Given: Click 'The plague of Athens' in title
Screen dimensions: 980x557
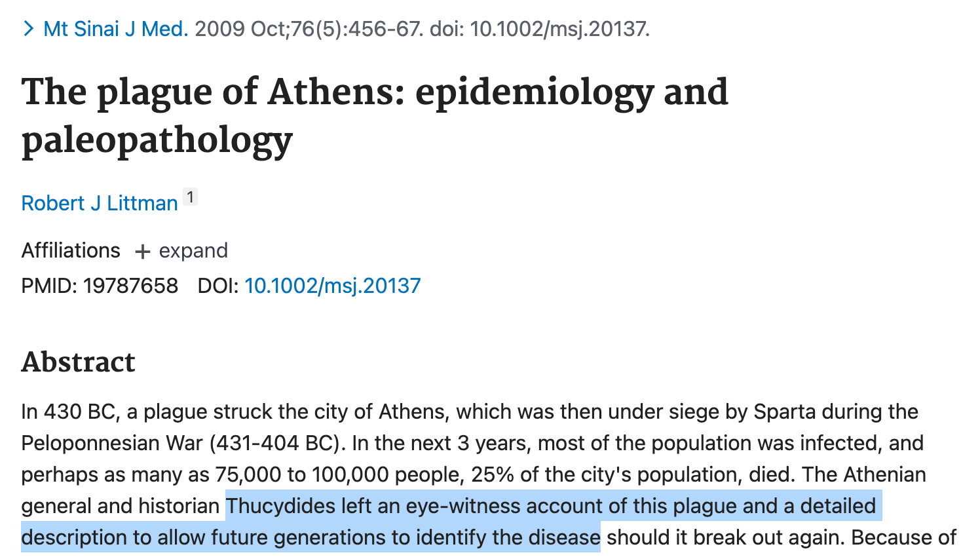Looking at the screenshot, I should point(210,92).
